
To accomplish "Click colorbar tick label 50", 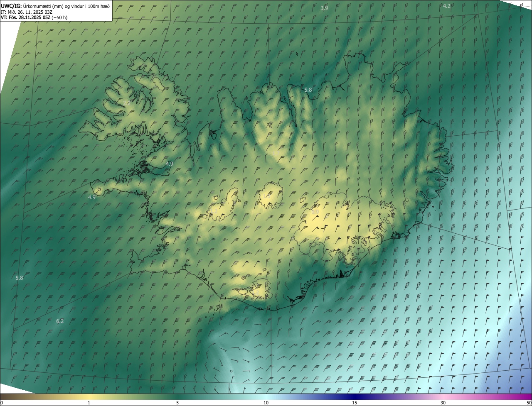I will (529, 403).
